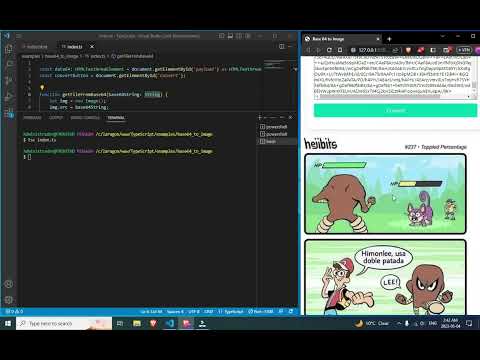The width and height of the screenshot is (480, 360).
Task: Click the getFileFromBase64 breadcrumb item
Action: (133, 56)
